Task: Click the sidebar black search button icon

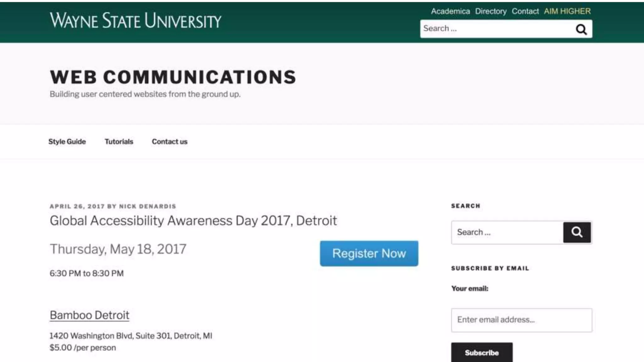Action: (x=577, y=232)
